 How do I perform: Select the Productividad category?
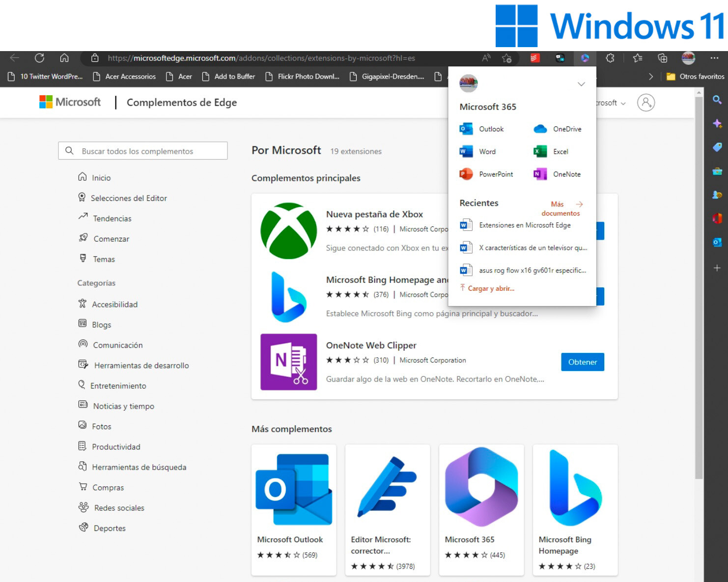pyautogui.click(x=116, y=446)
